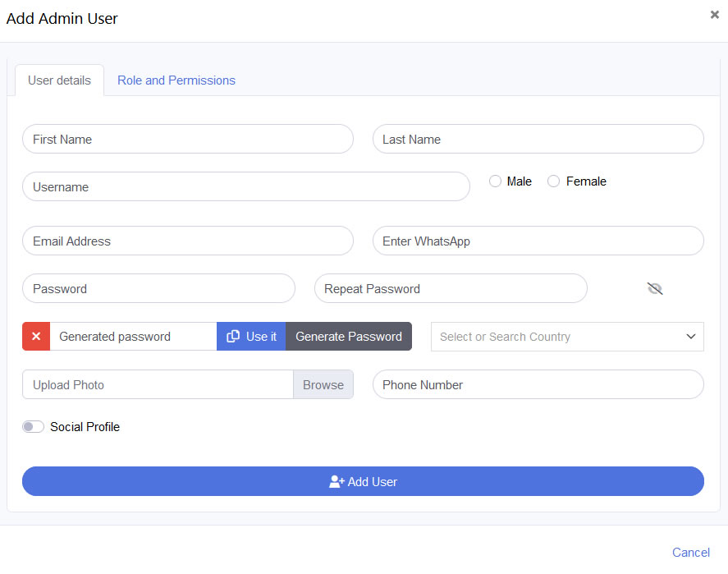728x574 pixels.
Task: Toggle password visibility eye-slash icon
Action: [x=654, y=288]
